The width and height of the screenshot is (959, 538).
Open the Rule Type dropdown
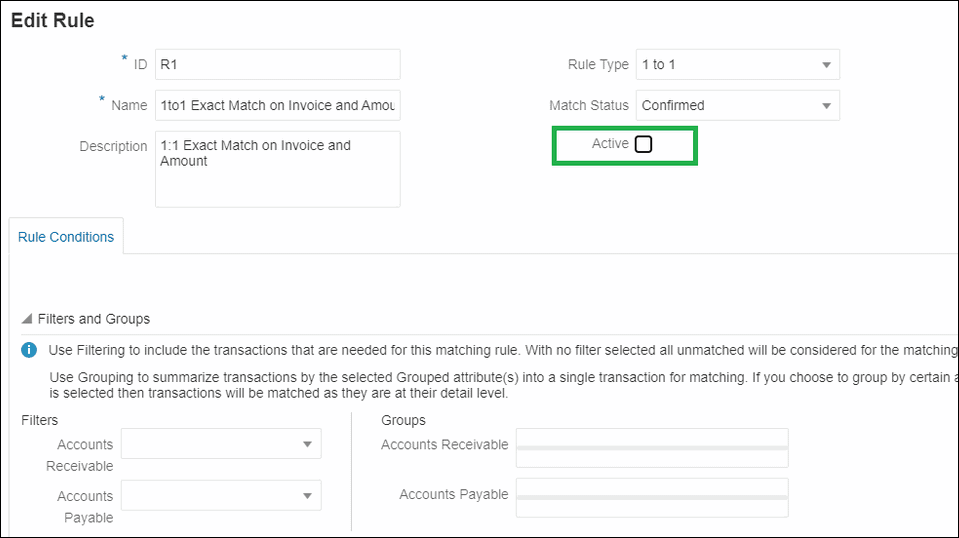pyautogui.click(x=737, y=65)
